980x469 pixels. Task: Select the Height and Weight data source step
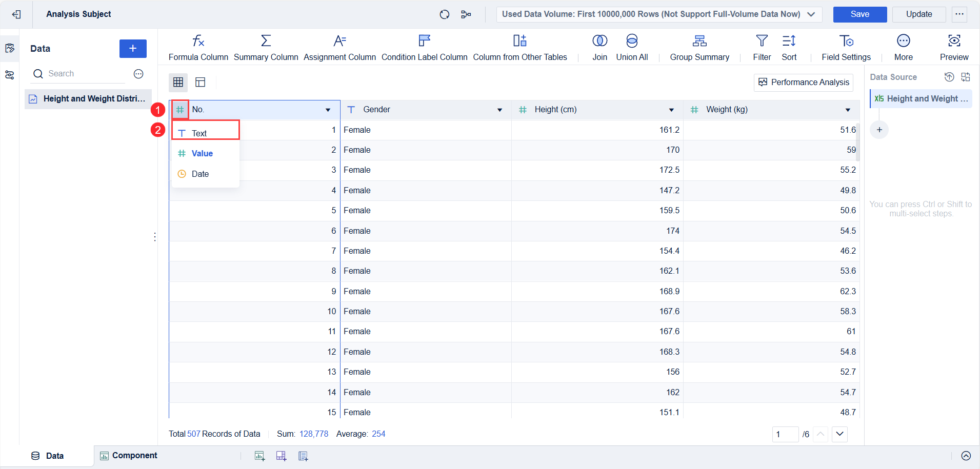[921, 98]
